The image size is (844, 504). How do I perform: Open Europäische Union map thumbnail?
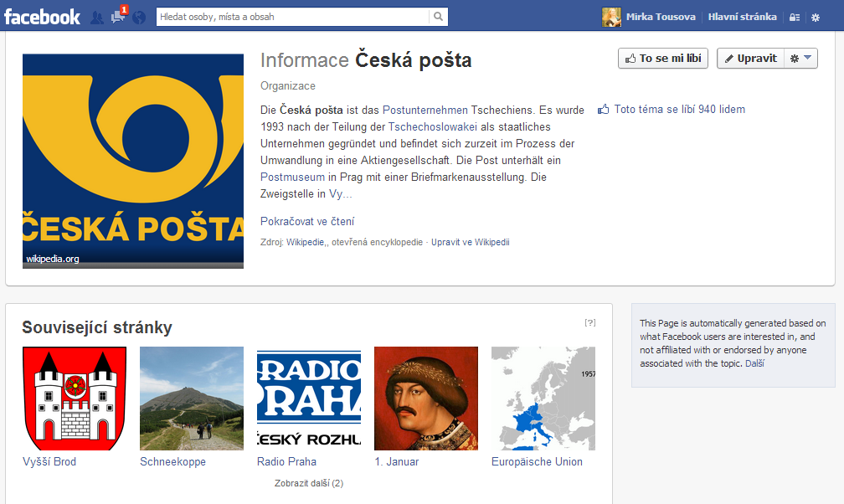pyautogui.click(x=543, y=399)
